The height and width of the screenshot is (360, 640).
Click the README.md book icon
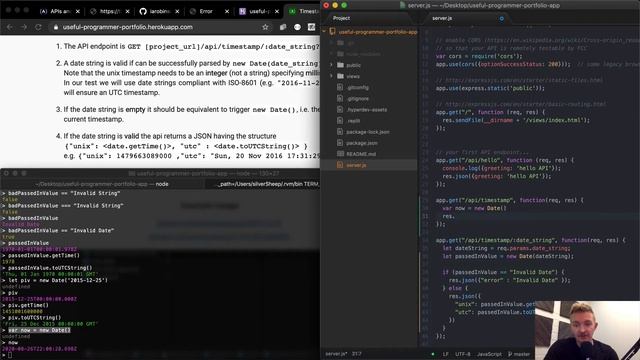point(340,154)
